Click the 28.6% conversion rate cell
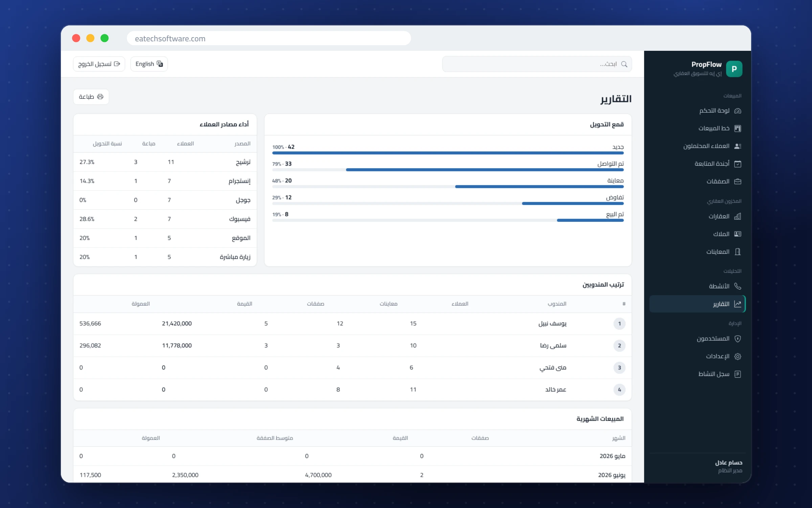Screen dimensions: 812x508 (x=87, y=219)
